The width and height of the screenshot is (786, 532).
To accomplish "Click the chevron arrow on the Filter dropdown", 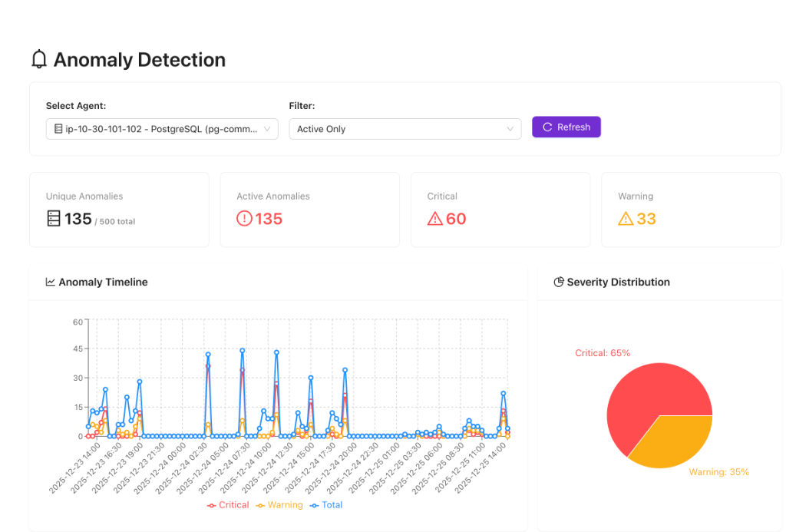I will pyautogui.click(x=511, y=129).
